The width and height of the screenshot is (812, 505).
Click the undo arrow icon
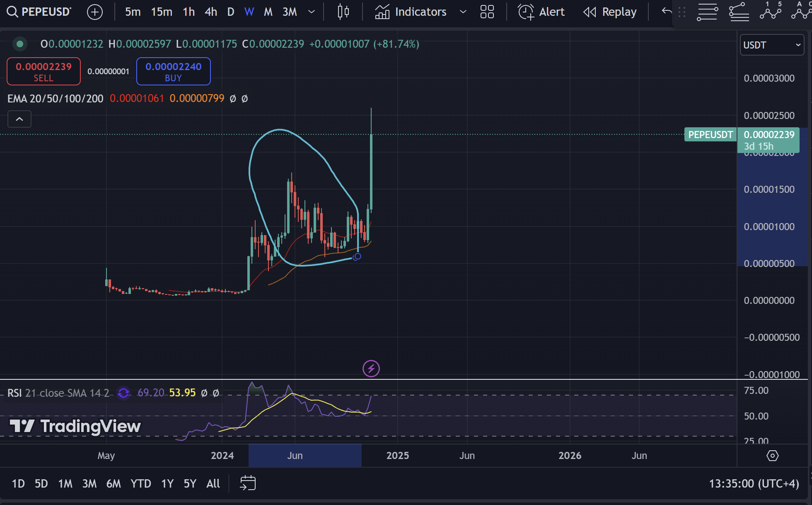click(x=666, y=11)
